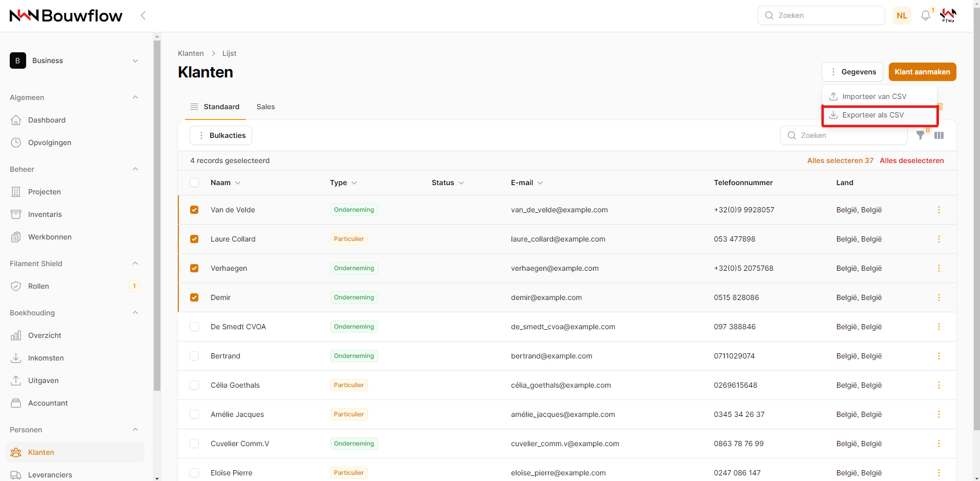Collapse the Boekhouding sidebar section
Screen dimensions: 980x481
click(x=135, y=313)
